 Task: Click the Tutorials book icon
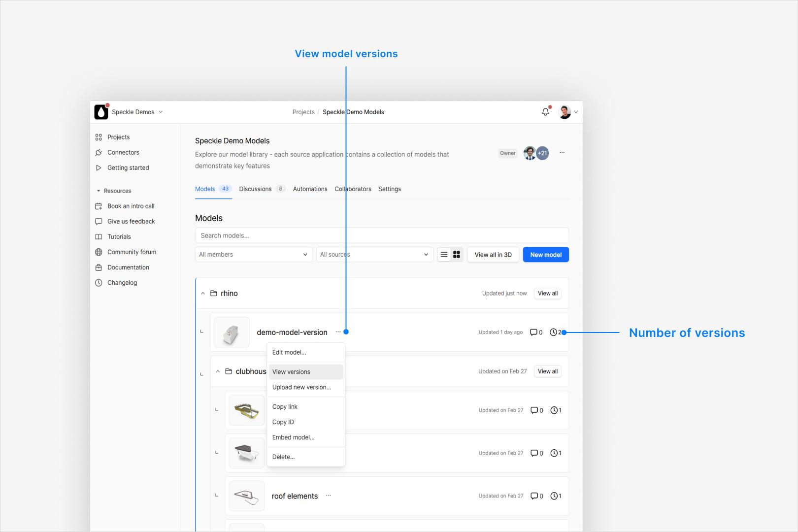(x=99, y=236)
